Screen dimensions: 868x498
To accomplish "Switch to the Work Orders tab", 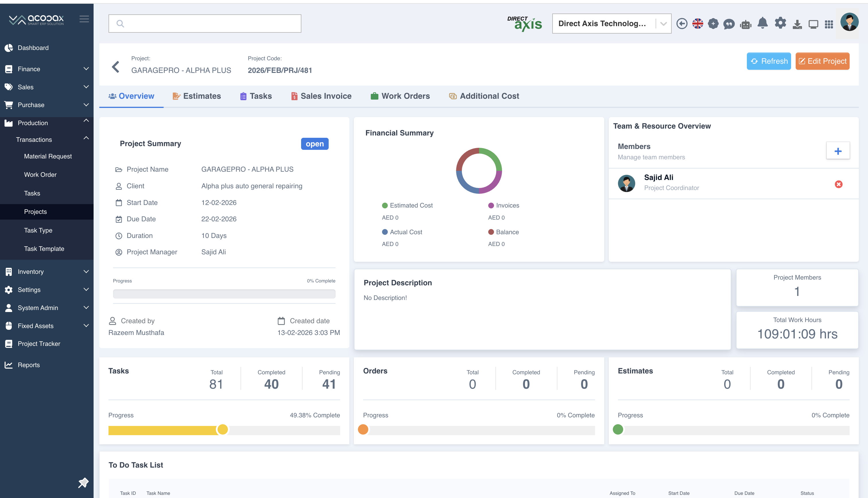I will [400, 96].
